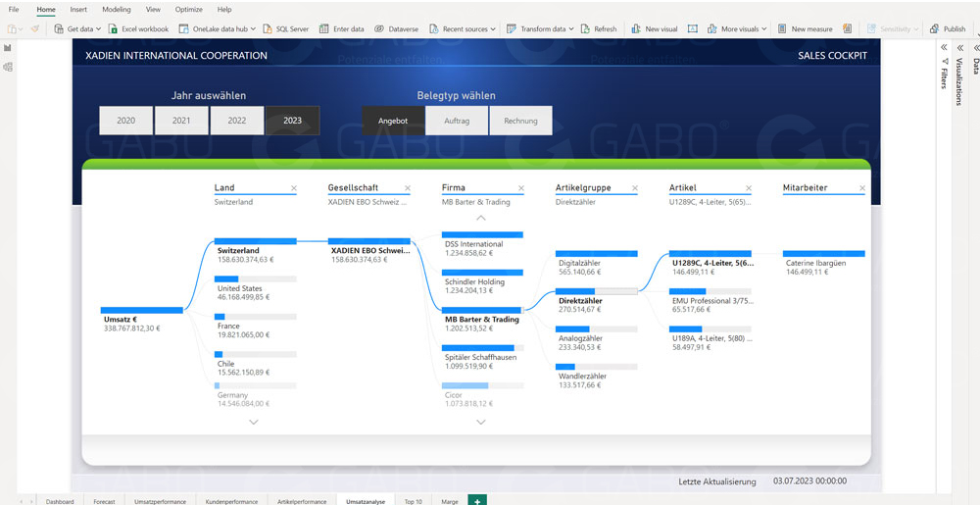Expand the Filters pane

[944, 47]
